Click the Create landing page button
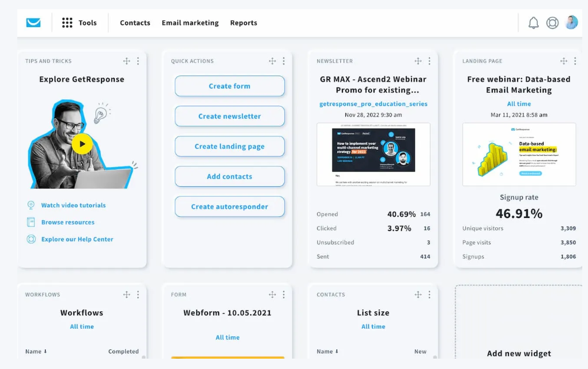Image resolution: width=588 pixels, height=369 pixels. (x=229, y=146)
